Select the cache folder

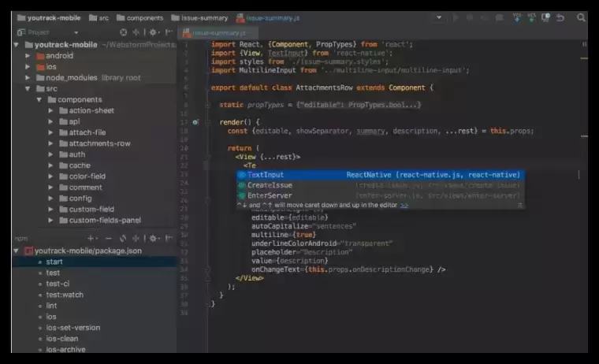pos(75,165)
